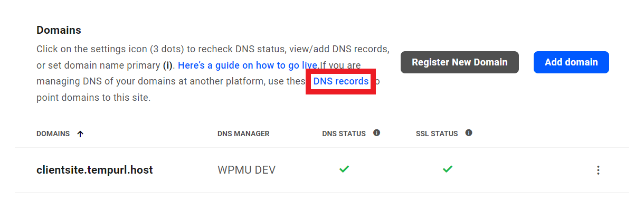Sort by the DOMAINS column arrow

80,134
